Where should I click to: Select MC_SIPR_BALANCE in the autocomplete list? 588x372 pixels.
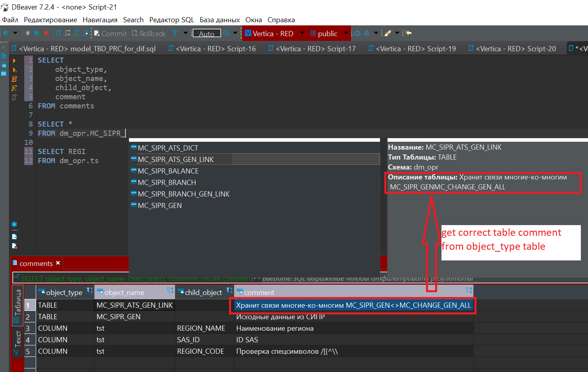[168, 171]
